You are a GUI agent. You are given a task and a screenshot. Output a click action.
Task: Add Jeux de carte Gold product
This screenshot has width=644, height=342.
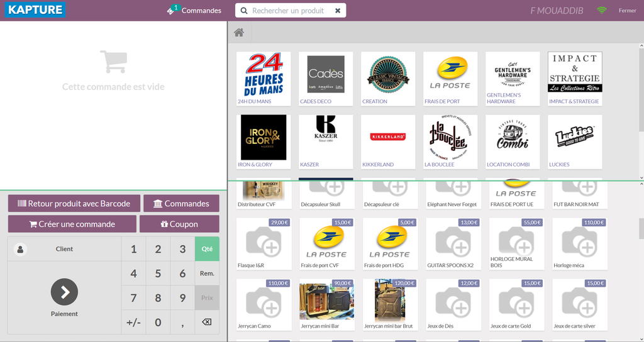point(517,305)
